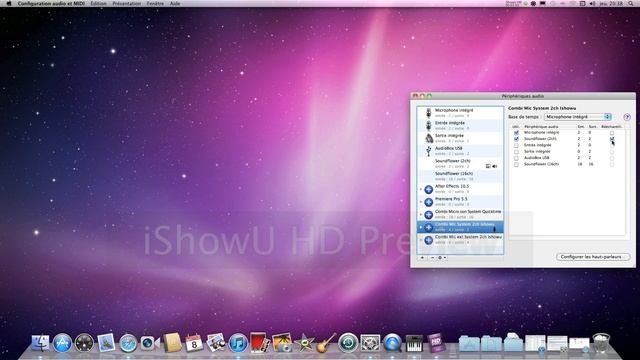Select Entrée intégrée in the device list
The height and width of the screenshot is (360, 640).
[460, 126]
